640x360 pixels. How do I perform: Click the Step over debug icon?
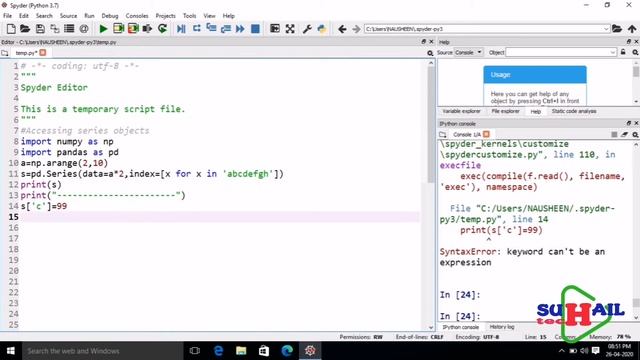pyautogui.click(x=196, y=29)
